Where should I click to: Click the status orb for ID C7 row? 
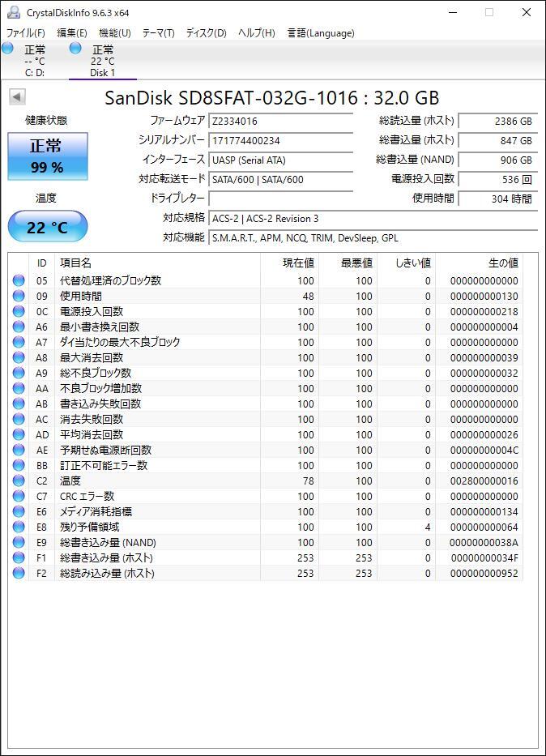click(x=19, y=496)
